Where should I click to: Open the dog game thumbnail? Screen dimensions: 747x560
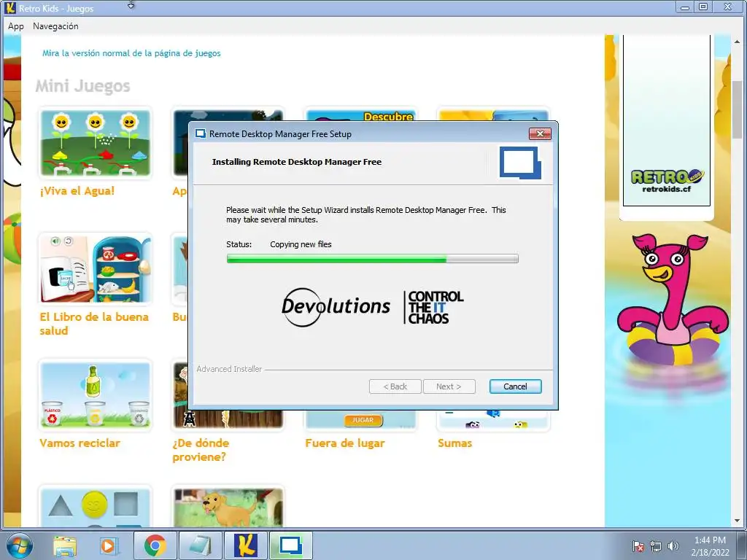(x=228, y=506)
